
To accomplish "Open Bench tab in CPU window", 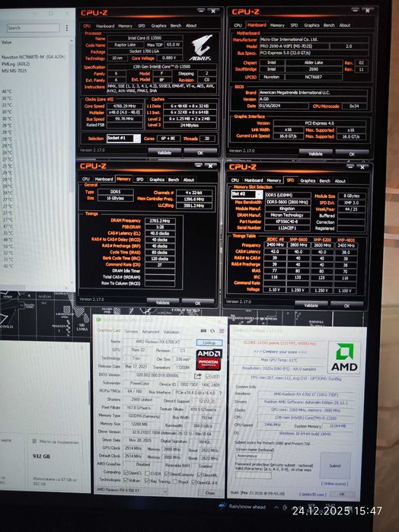I will coord(176,25).
